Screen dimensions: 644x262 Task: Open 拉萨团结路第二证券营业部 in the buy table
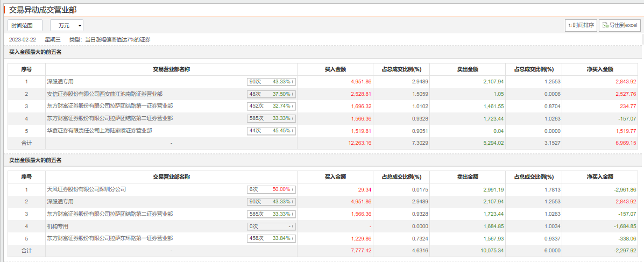point(110,118)
